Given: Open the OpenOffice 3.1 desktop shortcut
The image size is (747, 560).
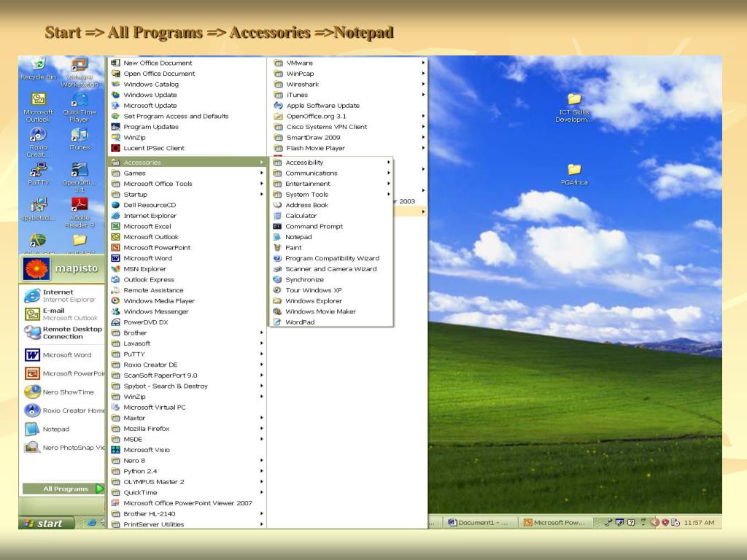Looking at the screenshot, I should 80,177.
